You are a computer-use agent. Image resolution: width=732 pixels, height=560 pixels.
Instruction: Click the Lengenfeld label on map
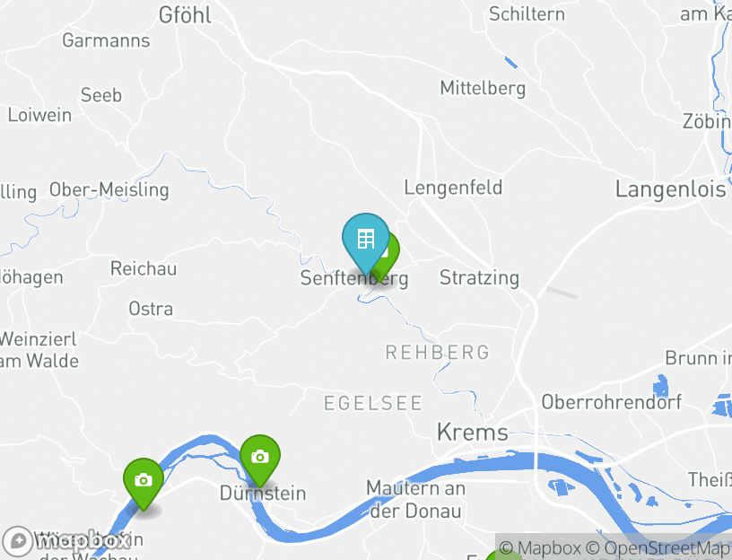(x=453, y=188)
